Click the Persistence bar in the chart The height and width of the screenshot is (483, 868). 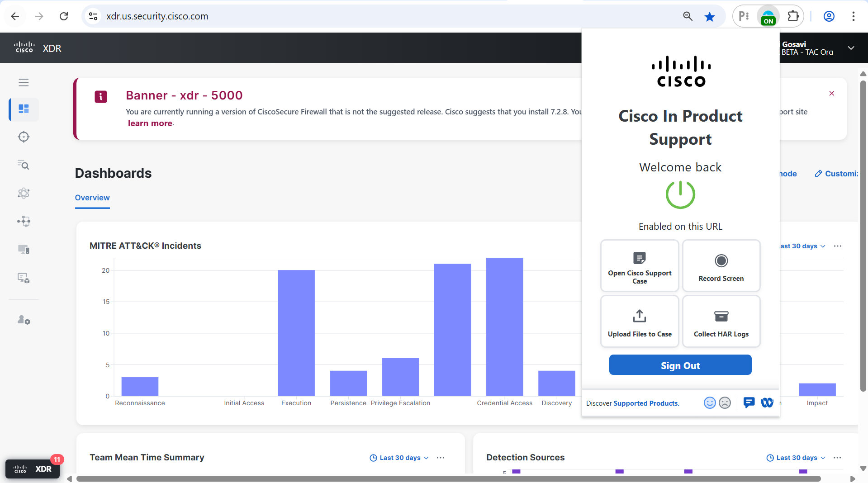click(x=348, y=383)
